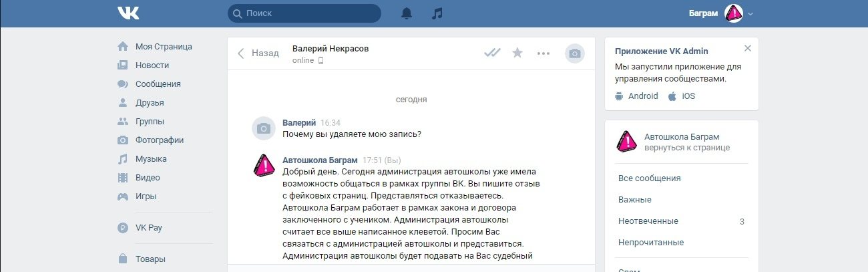
Task: Open Валерий Некрасов's camera avatar in header
Action: click(574, 53)
